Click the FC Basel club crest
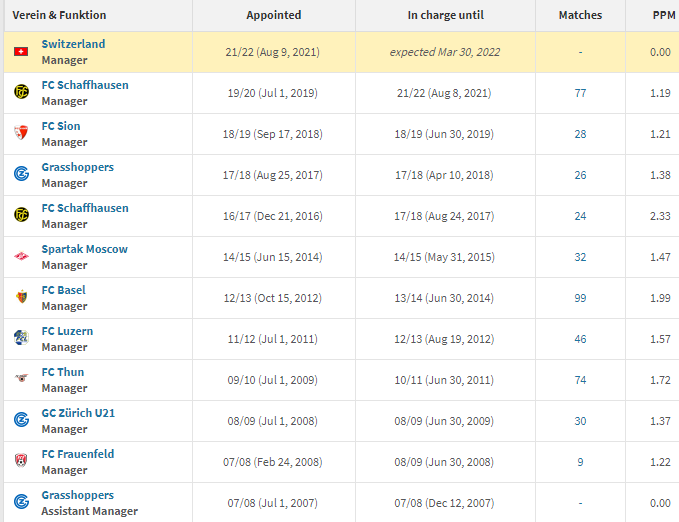 (21, 297)
